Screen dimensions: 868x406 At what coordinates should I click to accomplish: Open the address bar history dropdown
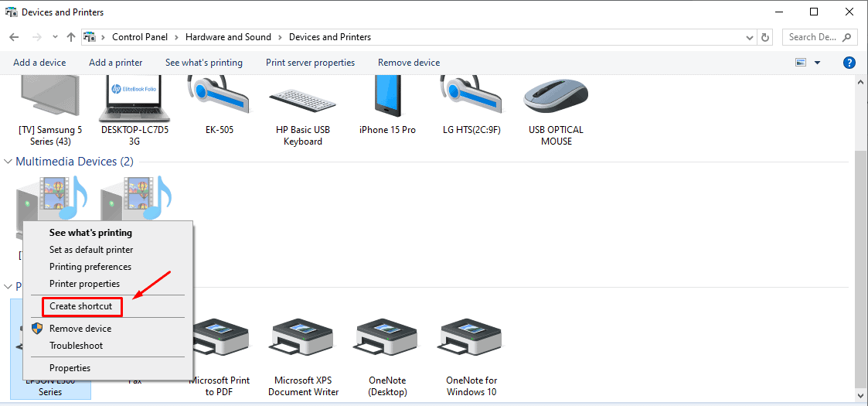coord(750,37)
